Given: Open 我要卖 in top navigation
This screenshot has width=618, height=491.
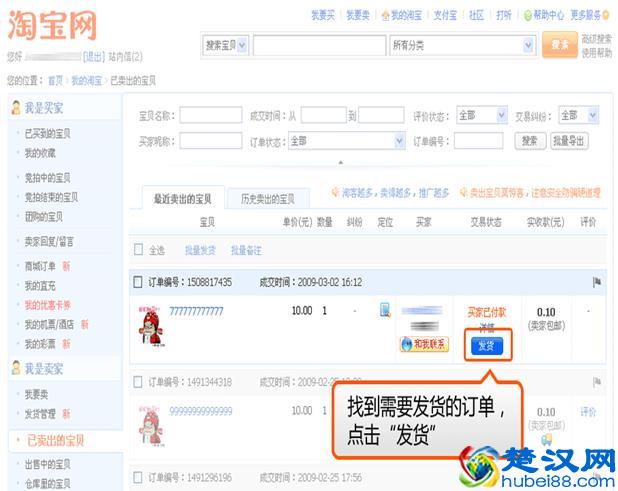Looking at the screenshot, I should pyautogui.click(x=358, y=15).
